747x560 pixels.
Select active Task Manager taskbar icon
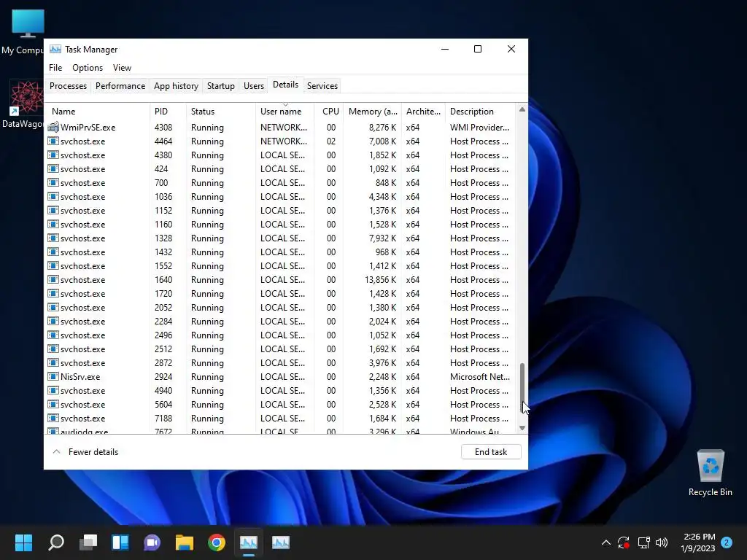[249, 542]
